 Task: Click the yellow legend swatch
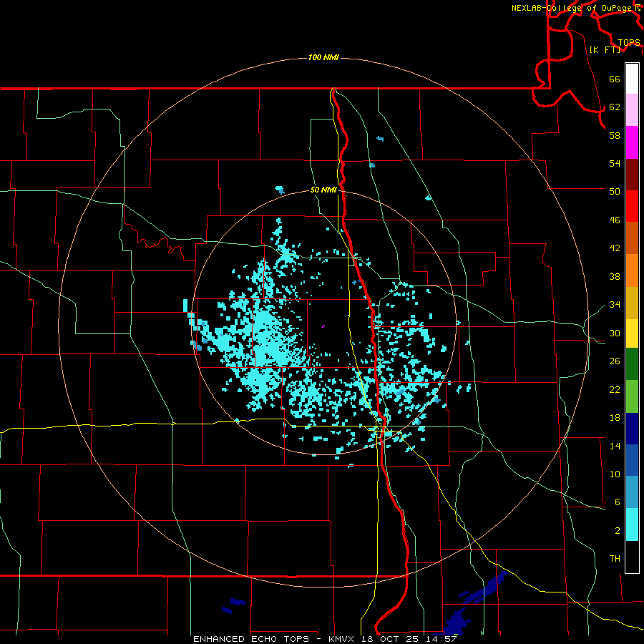coord(632,333)
